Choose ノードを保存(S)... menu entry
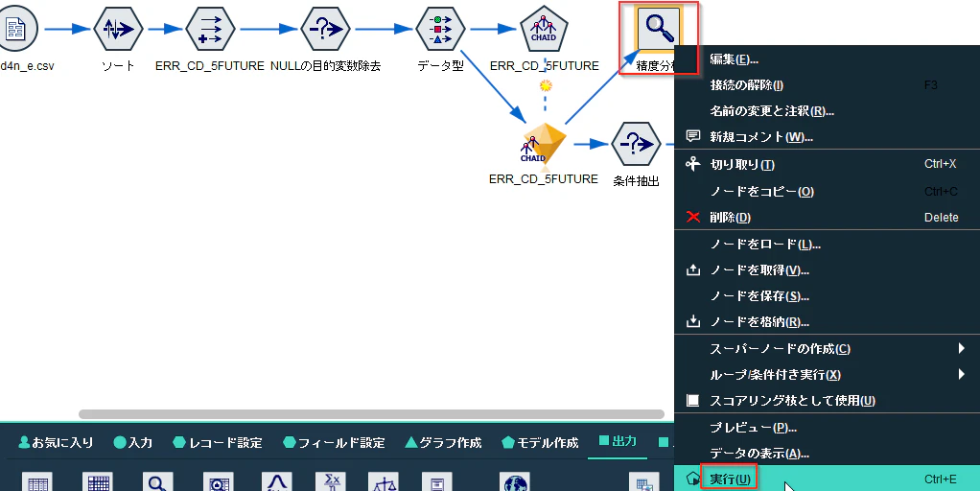The image size is (980, 491). (827, 296)
